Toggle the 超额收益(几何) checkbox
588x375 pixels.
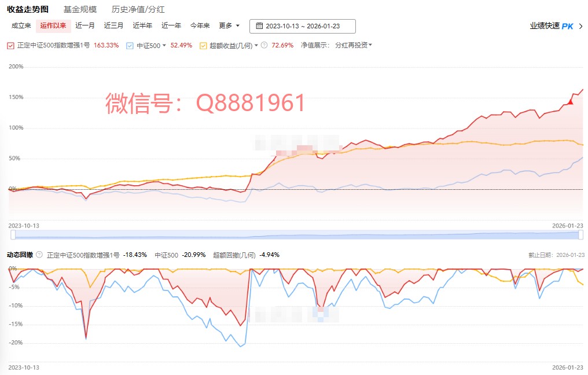203,45
